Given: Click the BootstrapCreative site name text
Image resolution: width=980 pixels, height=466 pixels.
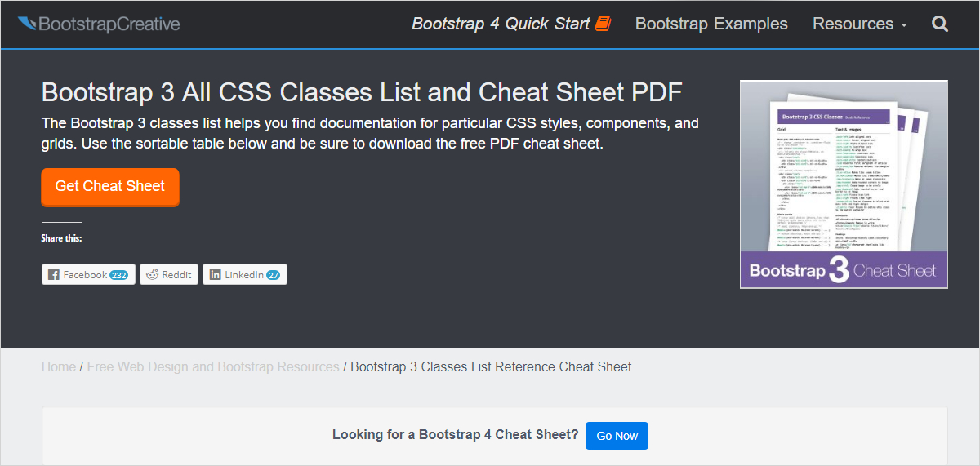Looking at the screenshot, I should pyautogui.click(x=109, y=24).
